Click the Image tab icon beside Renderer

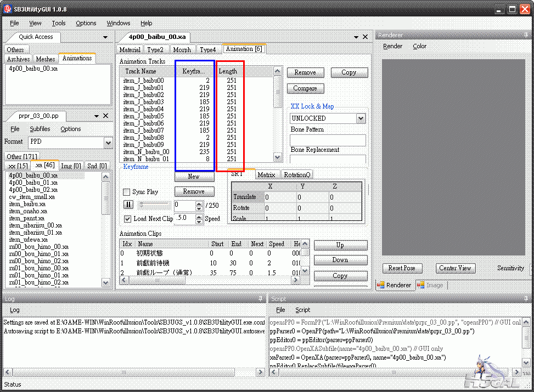point(420,285)
